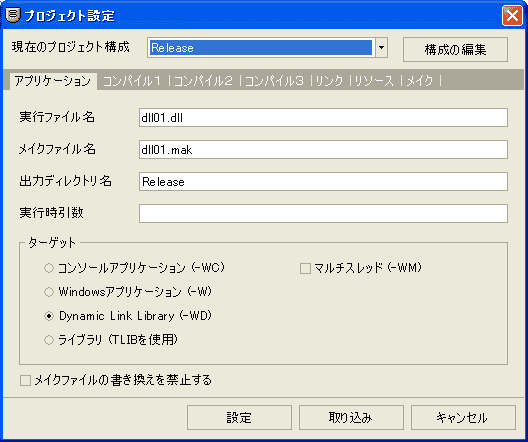Select ライブラリ (TLIBを使用) radio button
Screen dimensions: 528x442
[49, 340]
